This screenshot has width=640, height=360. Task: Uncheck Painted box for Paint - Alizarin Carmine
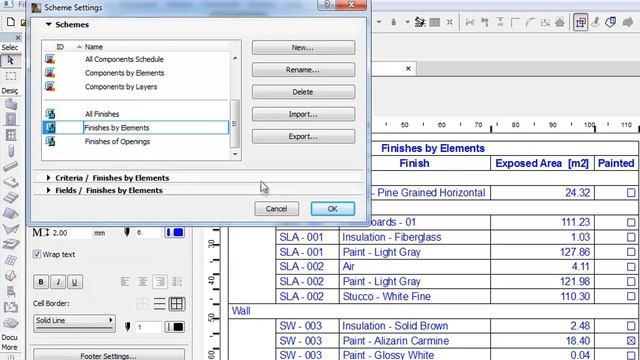(x=631, y=340)
